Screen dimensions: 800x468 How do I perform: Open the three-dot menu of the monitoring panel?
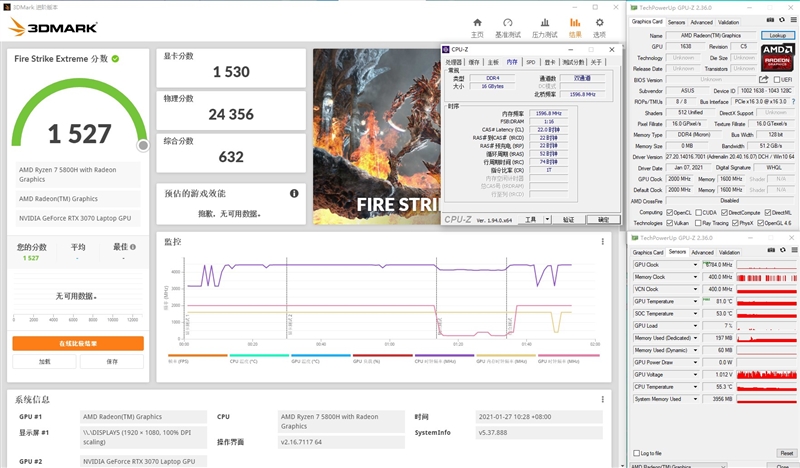603,241
